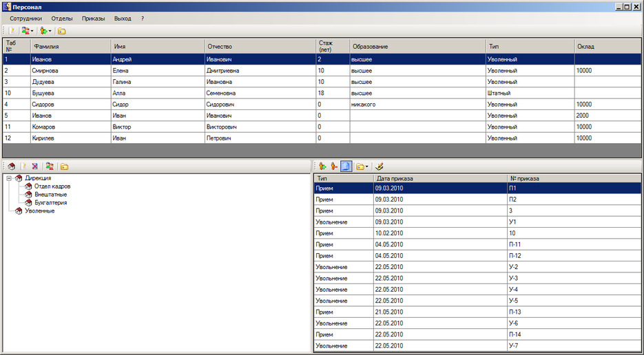The width and height of the screenshot is (644, 355).
Task: Click the Кирилев surname cell
Action: click(71, 138)
